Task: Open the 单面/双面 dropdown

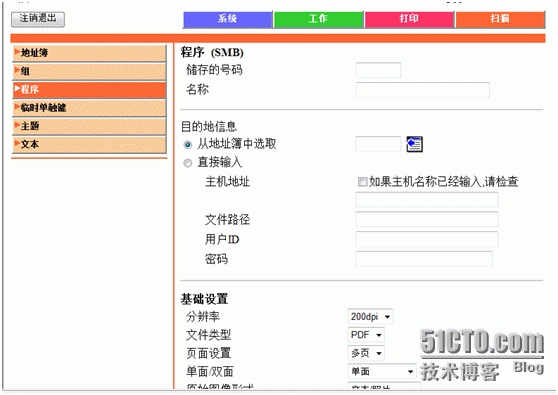Action: point(381,372)
